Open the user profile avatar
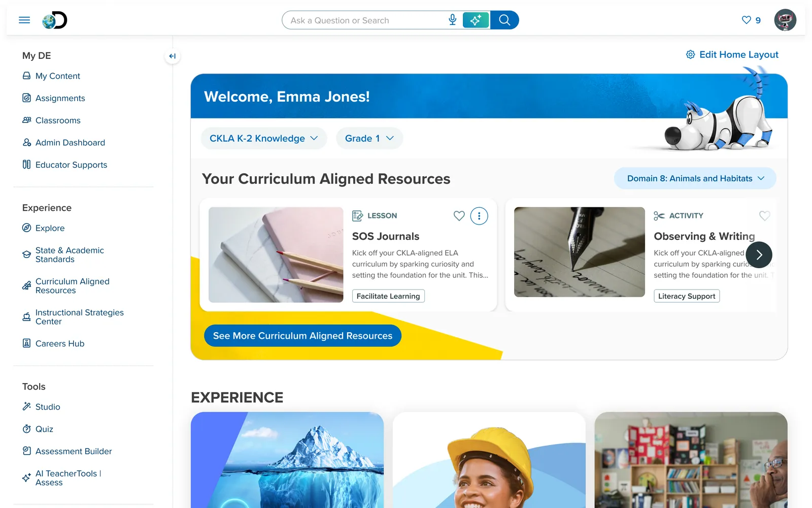The height and width of the screenshot is (508, 812). [x=785, y=20]
